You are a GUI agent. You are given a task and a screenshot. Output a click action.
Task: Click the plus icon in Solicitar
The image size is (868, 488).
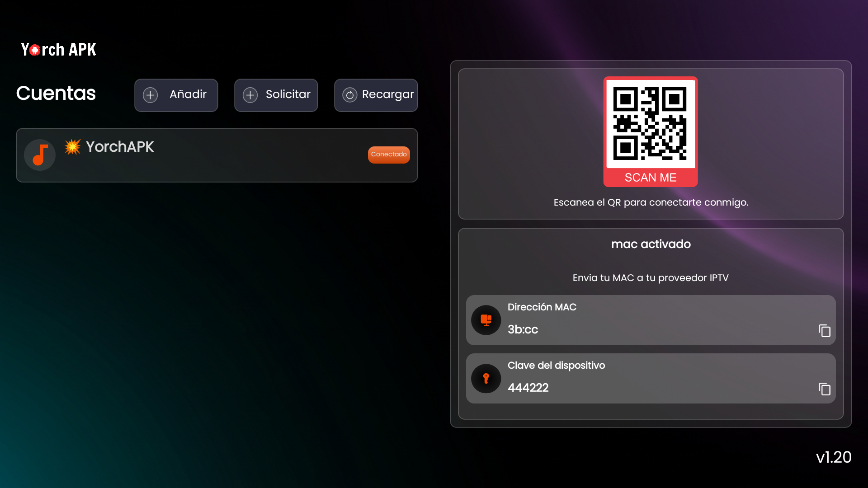(x=250, y=95)
